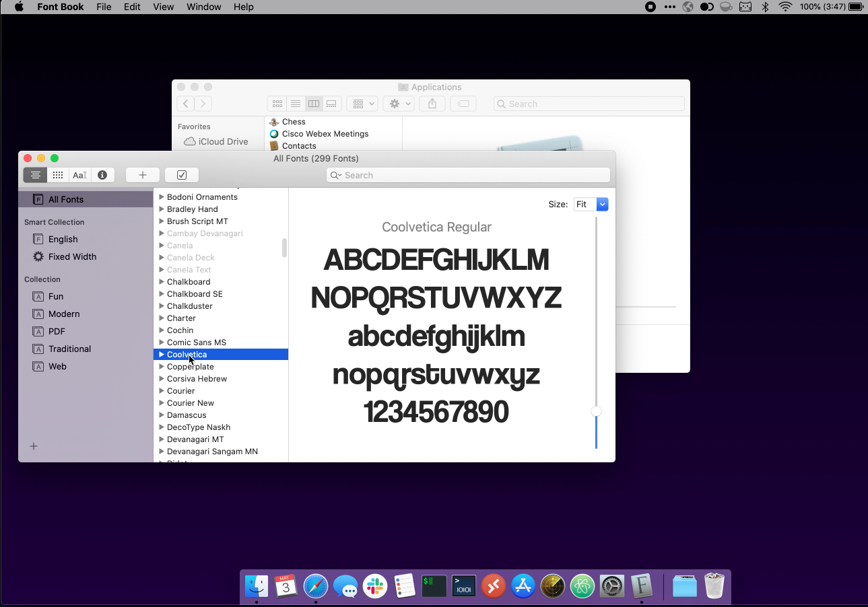Open the Trash in the Dock
Screen dimensions: 868x607
[714, 586]
